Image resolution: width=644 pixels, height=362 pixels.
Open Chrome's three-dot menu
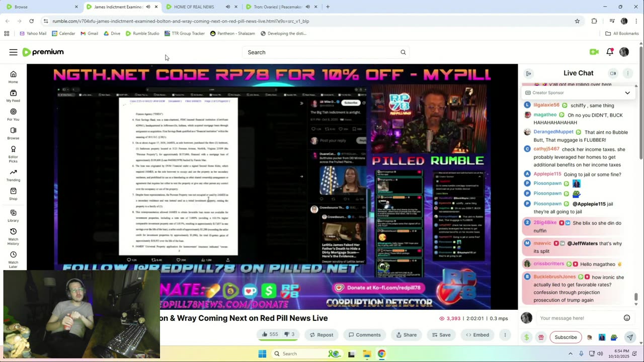tap(636, 21)
